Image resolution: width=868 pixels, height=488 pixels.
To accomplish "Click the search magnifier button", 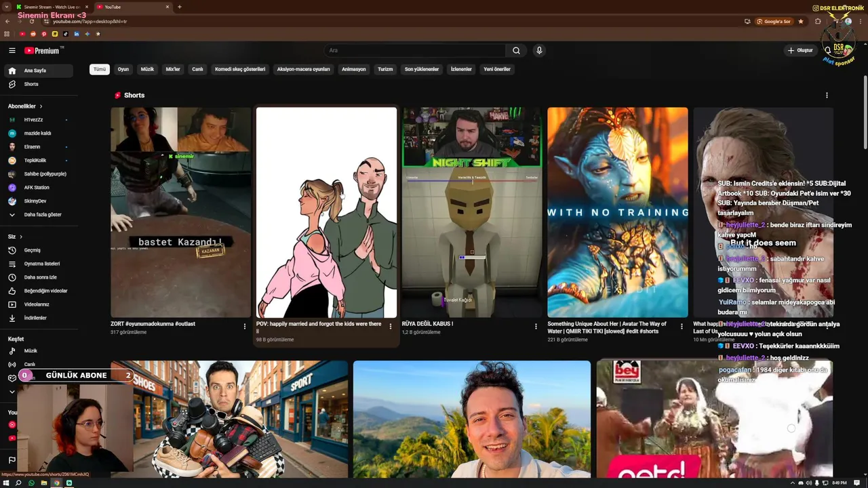I will click(516, 50).
